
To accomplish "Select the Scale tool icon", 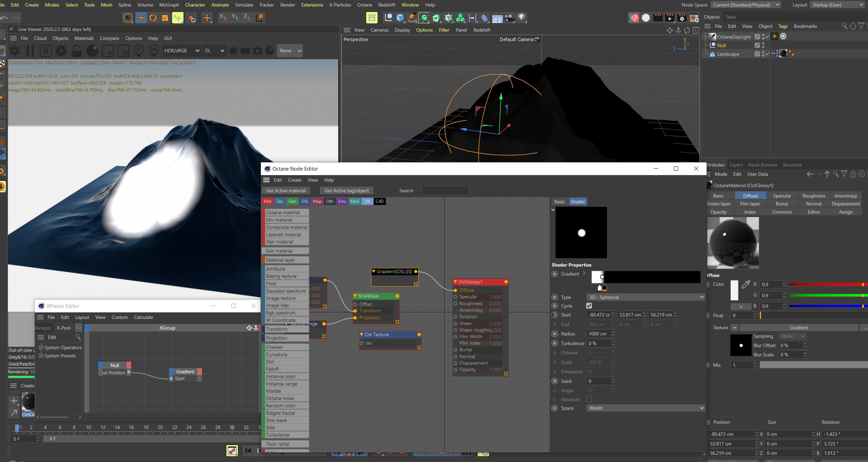I will point(165,18).
